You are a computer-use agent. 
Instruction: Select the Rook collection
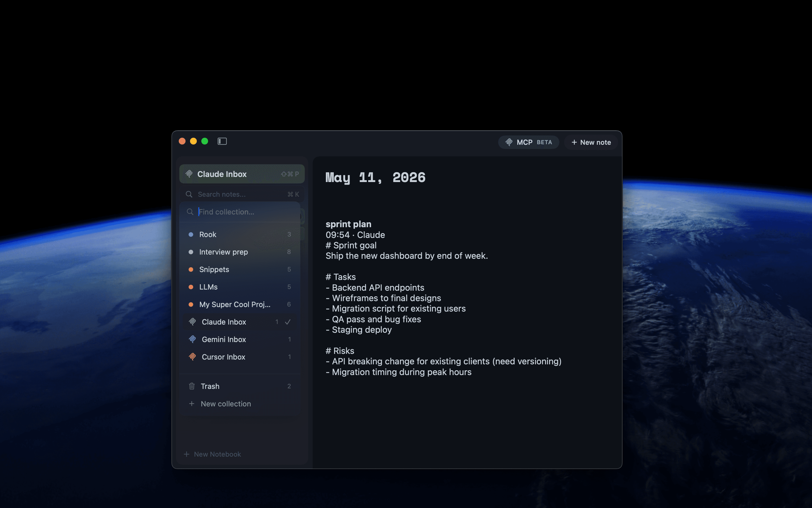[x=240, y=234]
